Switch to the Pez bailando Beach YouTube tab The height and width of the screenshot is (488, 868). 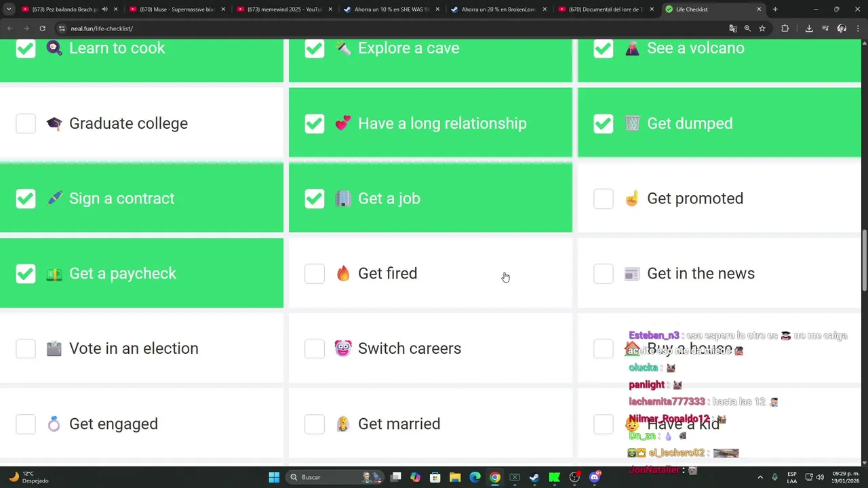[64, 9]
